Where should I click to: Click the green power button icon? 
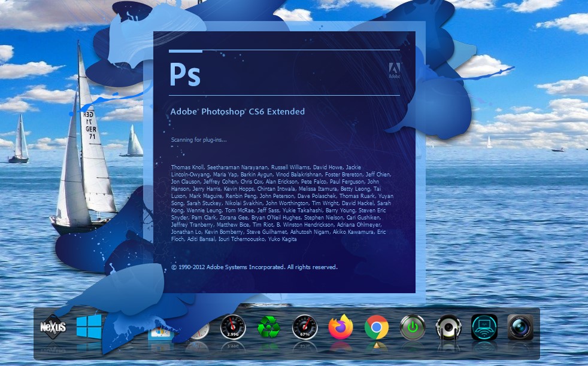tap(413, 327)
